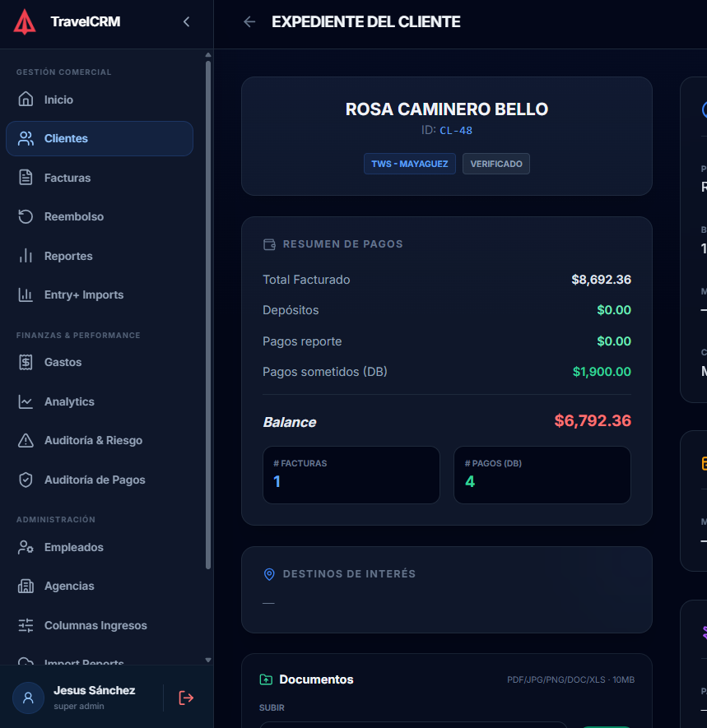Log out with the red exit icon
Image resolution: width=707 pixels, height=728 pixels.
point(186,698)
